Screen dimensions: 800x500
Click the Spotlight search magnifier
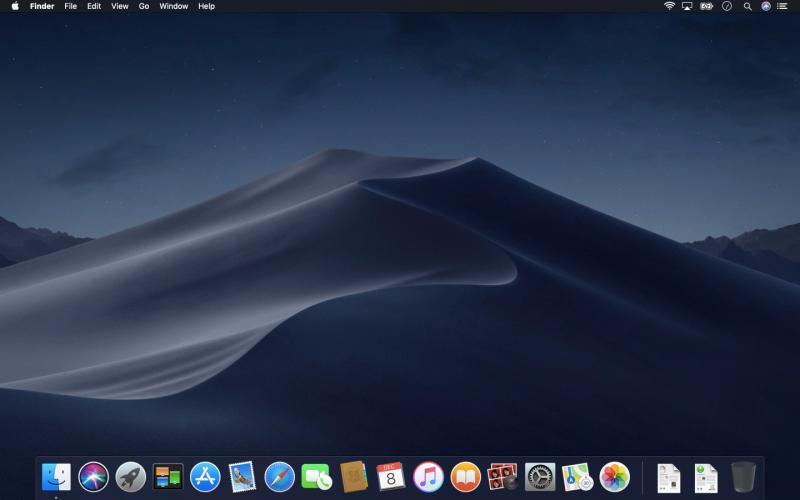[x=747, y=6]
